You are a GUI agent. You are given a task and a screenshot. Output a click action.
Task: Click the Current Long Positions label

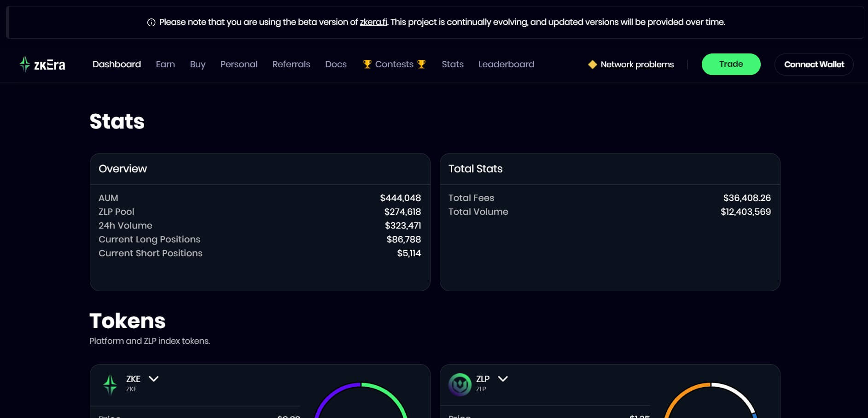pos(149,239)
